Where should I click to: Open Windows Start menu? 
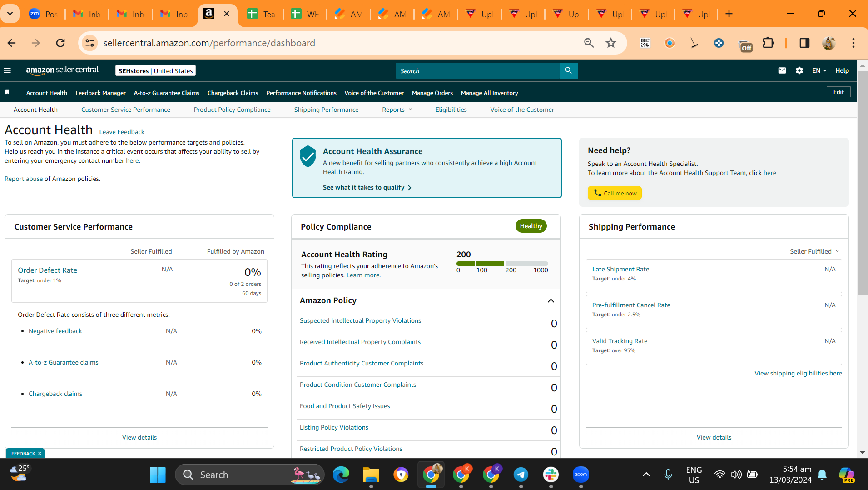click(158, 475)
